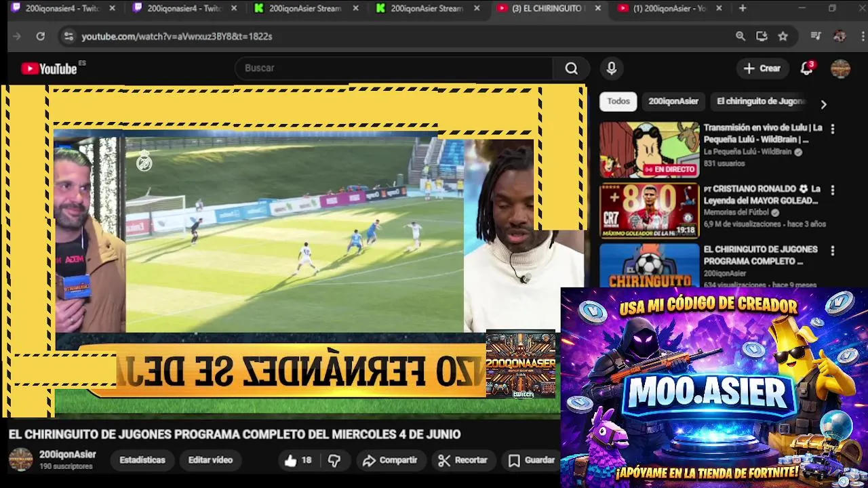
Task: Open El Chiringuito programa completo thumbnail
Action: click(649, 266)
